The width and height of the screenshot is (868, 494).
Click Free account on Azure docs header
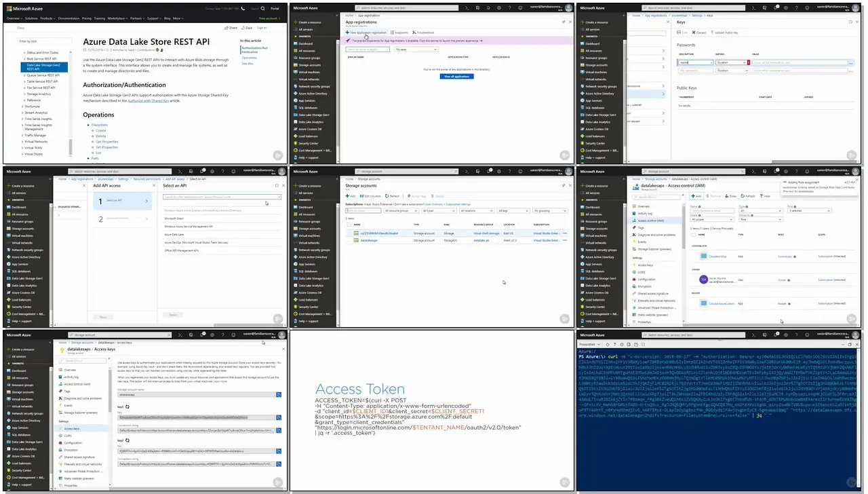click(x=270, y=18)
